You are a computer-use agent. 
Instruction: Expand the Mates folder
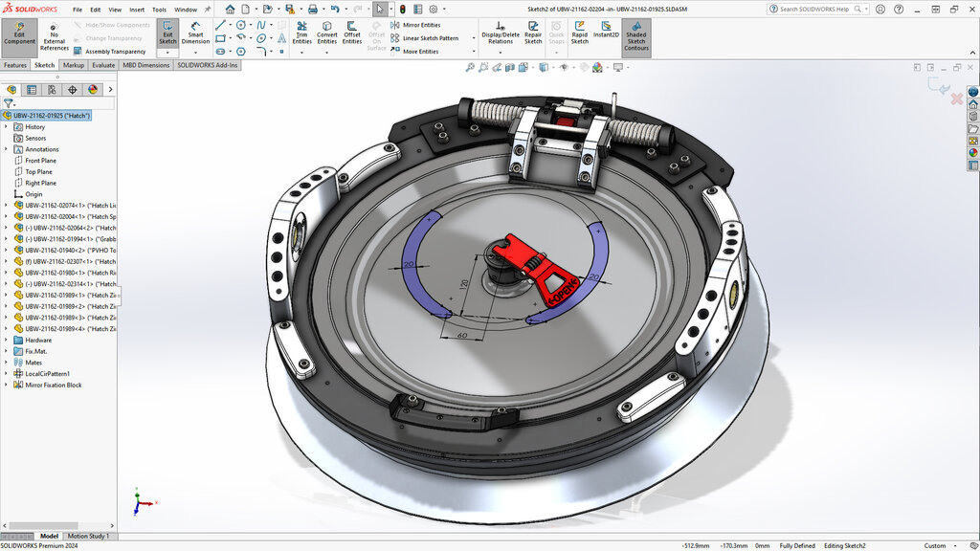coord(7,363)
